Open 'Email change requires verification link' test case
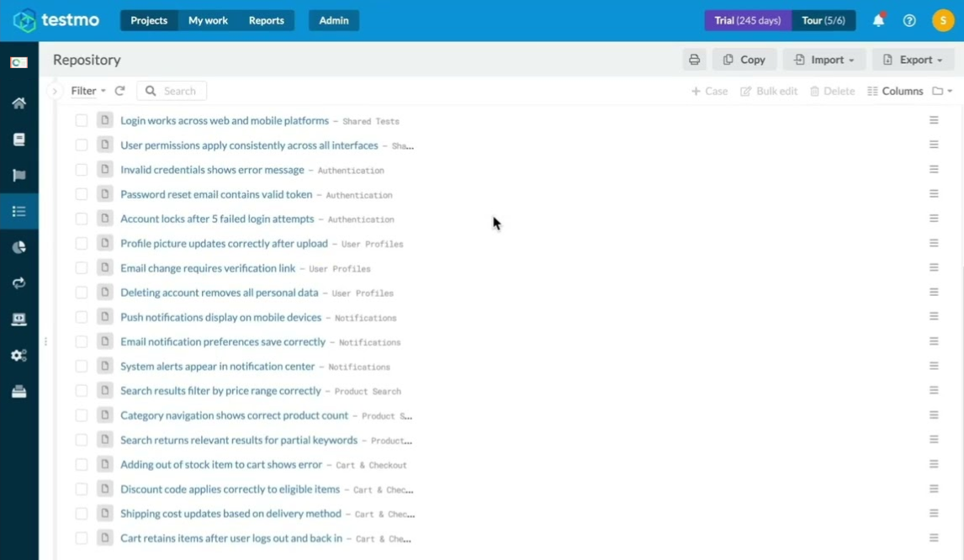 click(x=208, y=268)
